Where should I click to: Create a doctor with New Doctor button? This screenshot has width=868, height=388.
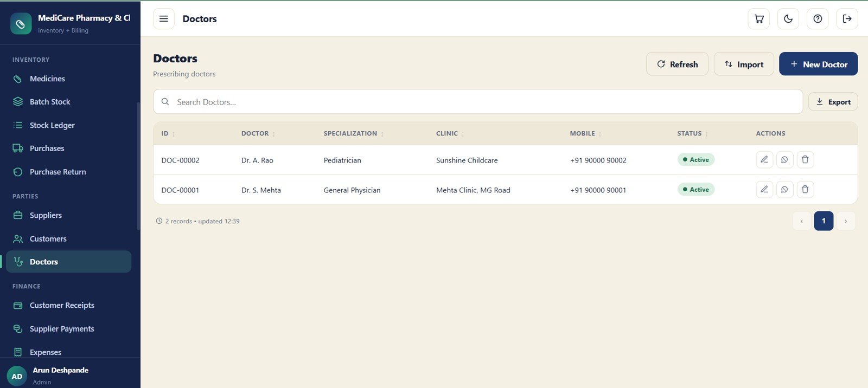(x=818, y=64)
